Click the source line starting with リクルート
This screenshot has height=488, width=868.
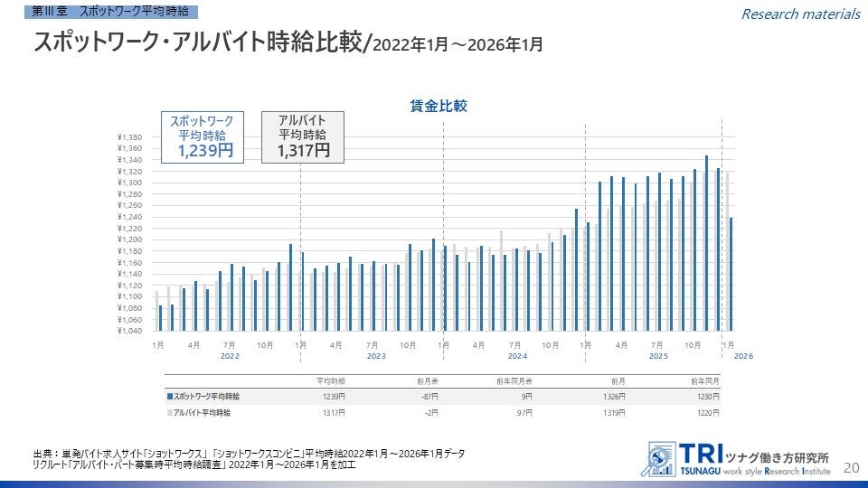click(x=194, y=465)
